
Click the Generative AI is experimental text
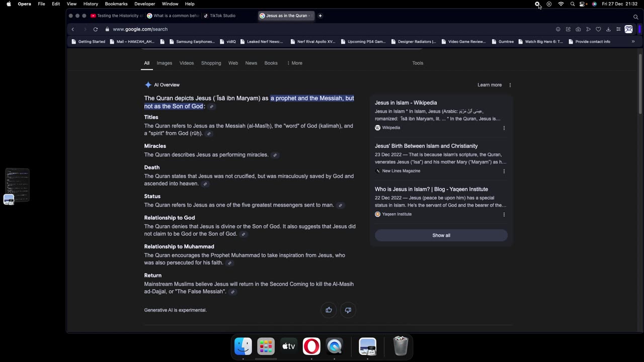coord(175,310)
